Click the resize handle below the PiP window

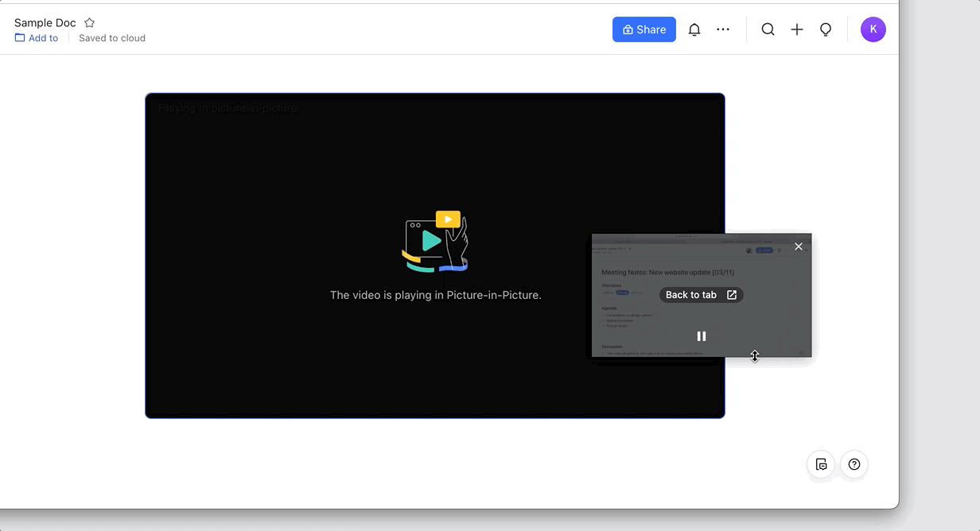[754, 356]
